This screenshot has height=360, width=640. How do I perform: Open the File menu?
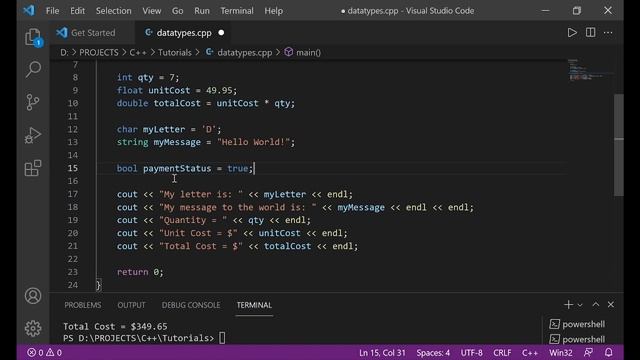[52, 11]
